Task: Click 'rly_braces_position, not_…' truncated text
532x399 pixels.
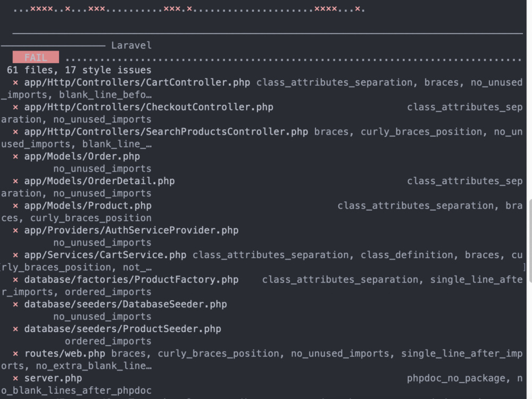Action: [76, 268]
